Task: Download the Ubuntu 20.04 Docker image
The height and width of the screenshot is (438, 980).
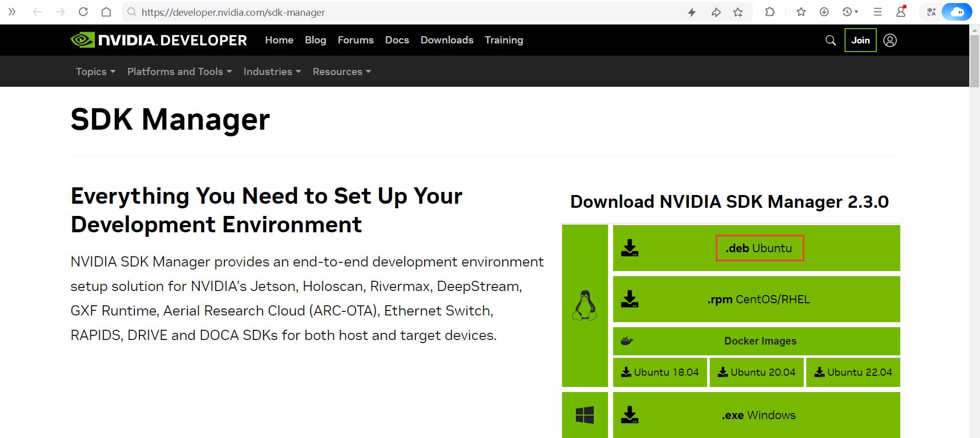Action: point(757,372)
